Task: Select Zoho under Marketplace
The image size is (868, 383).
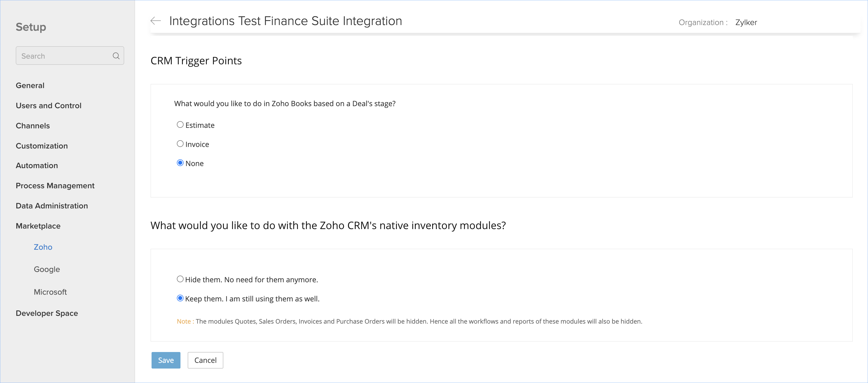Action: coord(43,247)
